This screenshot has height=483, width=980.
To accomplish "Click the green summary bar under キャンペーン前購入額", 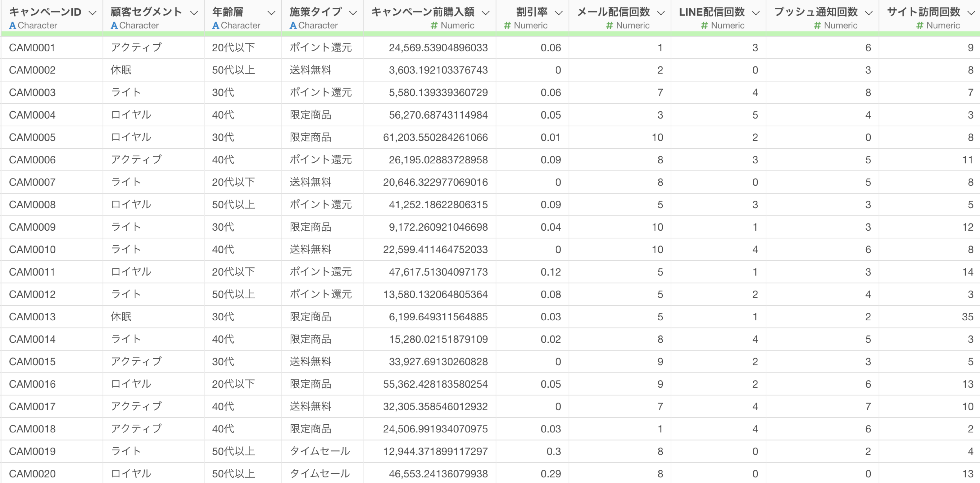I will click(429, 34).
